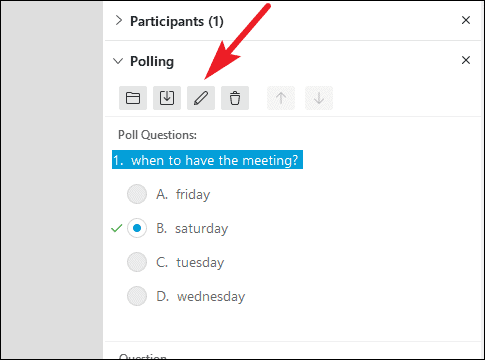Collapse the Polling section chevron
This screenshot has height=360, width=485.
click(118, 61)
